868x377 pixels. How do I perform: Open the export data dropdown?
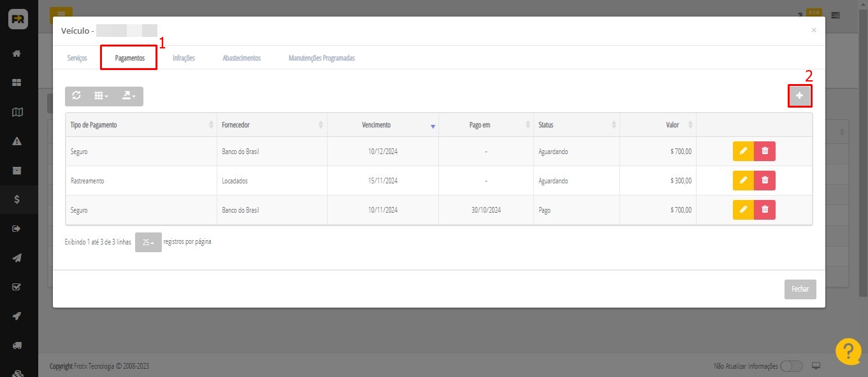pos(129,96)
